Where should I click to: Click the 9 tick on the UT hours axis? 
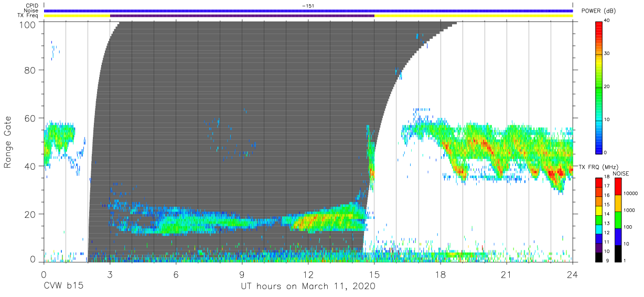tap(242, 274)
